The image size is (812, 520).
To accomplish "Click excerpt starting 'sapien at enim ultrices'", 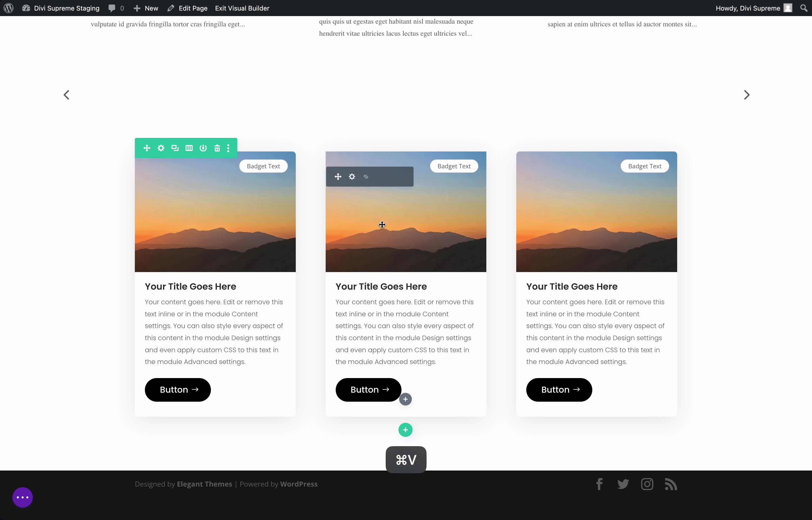I will 622,24.
